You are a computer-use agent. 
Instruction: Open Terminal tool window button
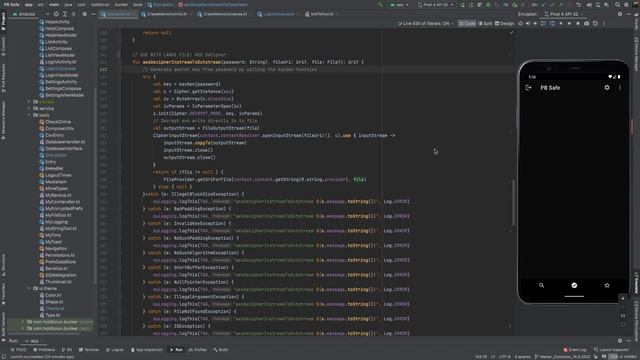[x=89, y=350]
